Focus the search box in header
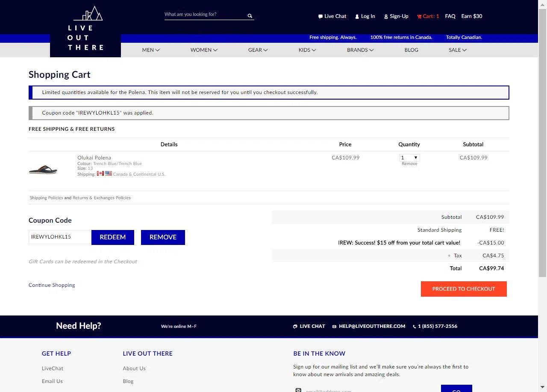The image size is (547, 392). pyautogui.click(x=205, y=15)
